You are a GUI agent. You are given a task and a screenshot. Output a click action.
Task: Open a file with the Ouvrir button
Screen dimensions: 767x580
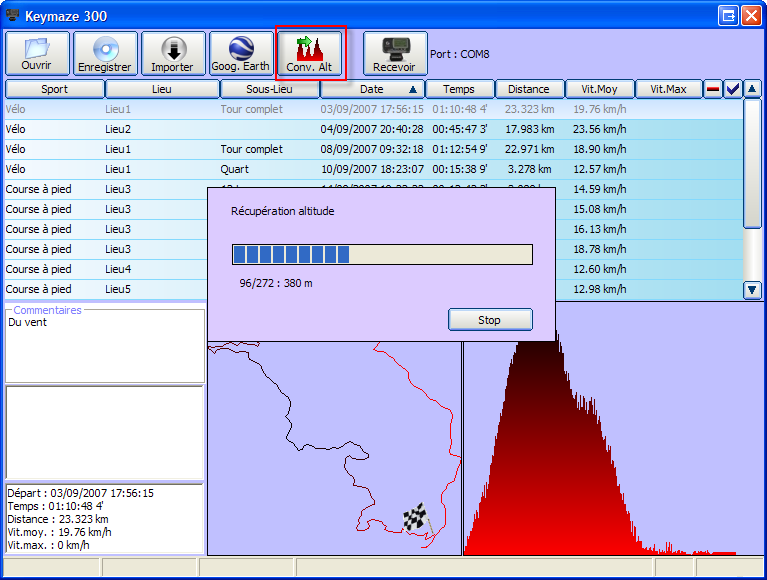click(x=37, y=53)
